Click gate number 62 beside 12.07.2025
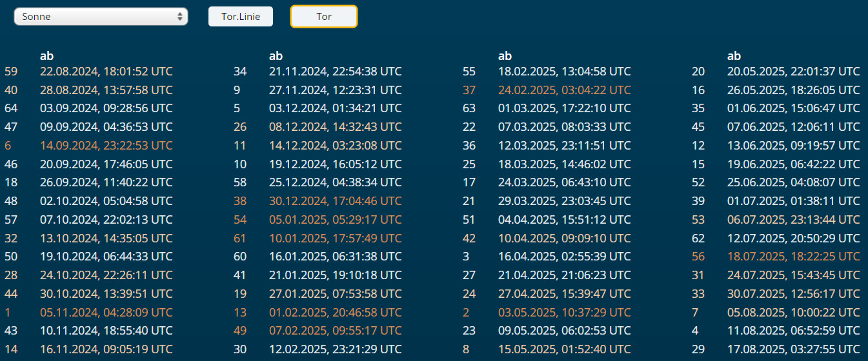This screenshot has width=868, height=361. pyautogui.click(x=698, y=239)
